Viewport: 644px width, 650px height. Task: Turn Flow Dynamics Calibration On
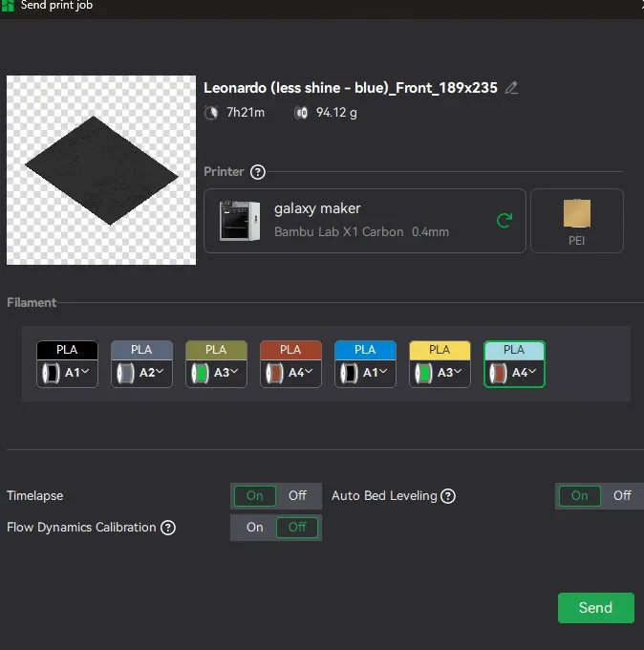click(x=255, y=528)
